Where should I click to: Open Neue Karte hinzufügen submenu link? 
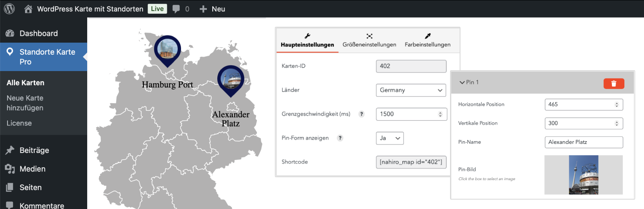25,103
